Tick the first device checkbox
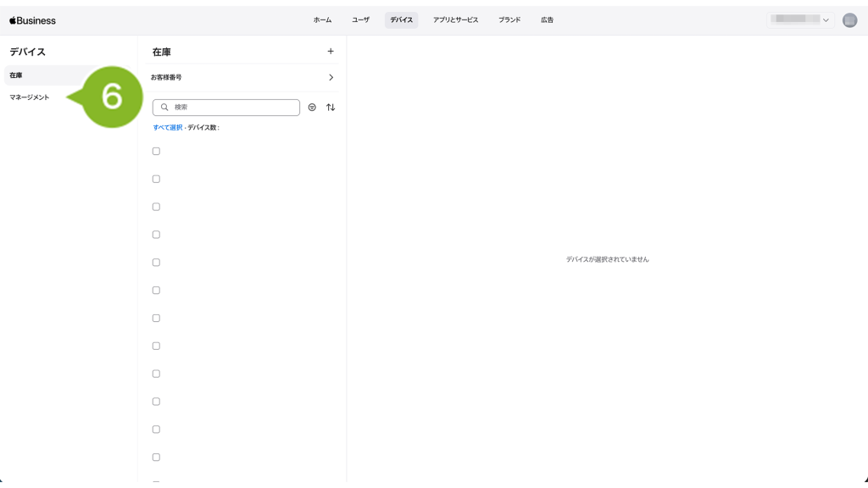Screen dimensions: 868x488 (156, 152)
